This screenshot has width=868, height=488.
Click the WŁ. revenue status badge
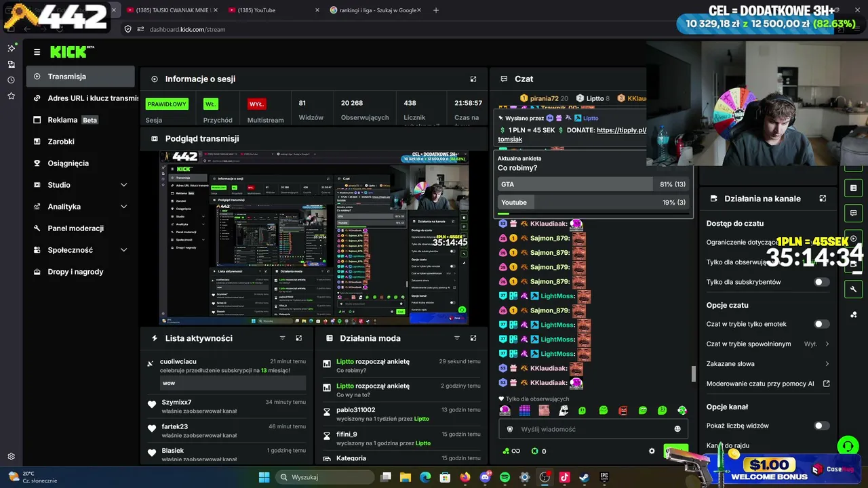(211, 104)
